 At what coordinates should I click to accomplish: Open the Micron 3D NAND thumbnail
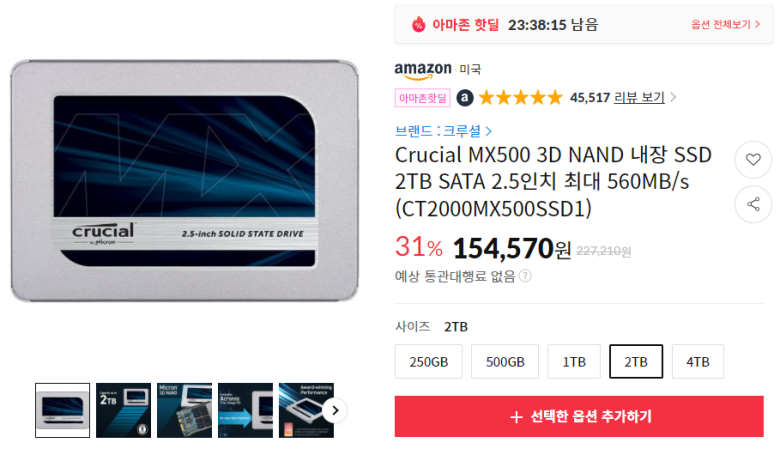pos(185,411)
